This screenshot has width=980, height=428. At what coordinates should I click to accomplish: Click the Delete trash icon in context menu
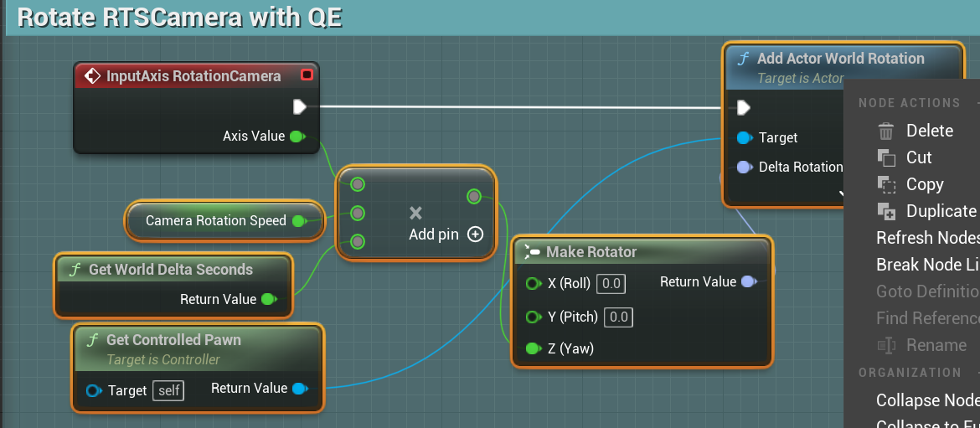click(x=886, y=131)
